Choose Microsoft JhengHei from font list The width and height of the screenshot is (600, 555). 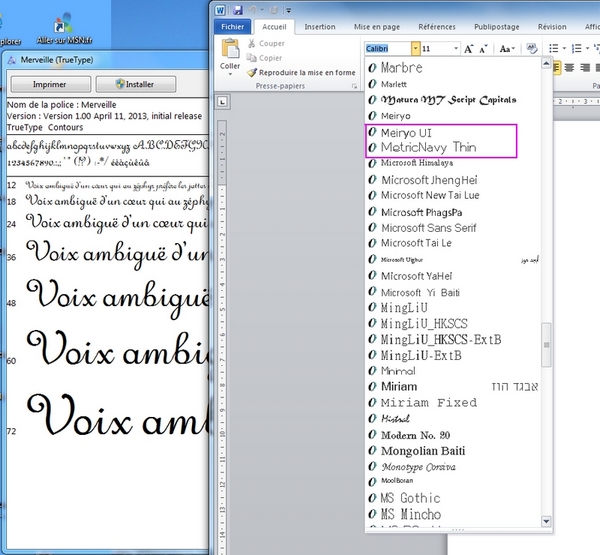[x=453, y=180]
